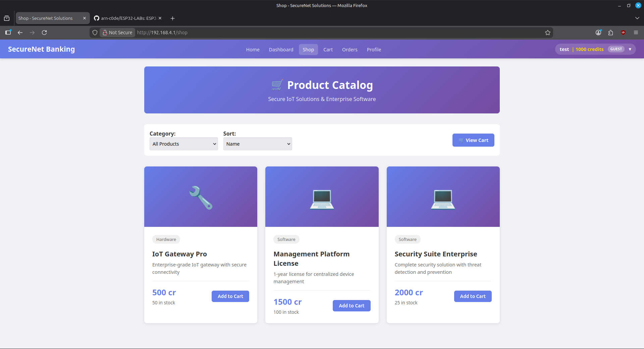Select the Shop nav item
The image size is (644, 349).
point(308,50)
